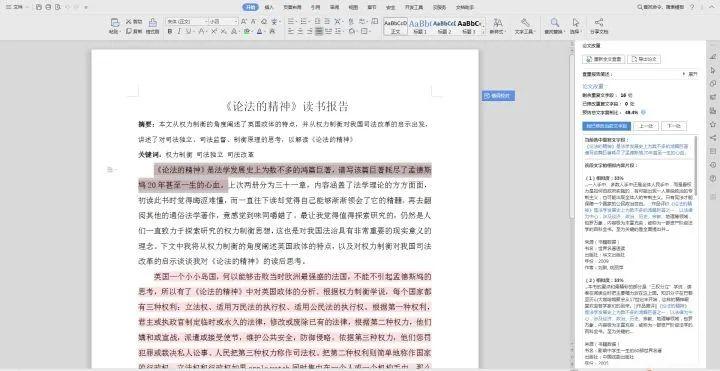Click the increase font size icon

pos(244,22)
